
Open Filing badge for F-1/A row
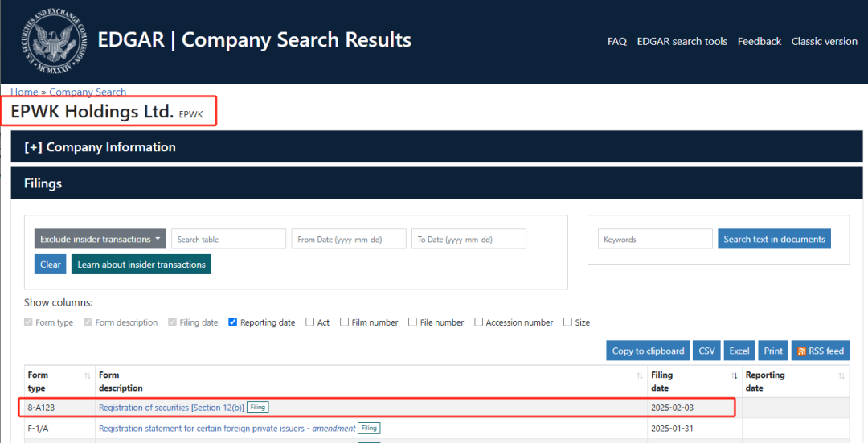(x=369, y=428)
